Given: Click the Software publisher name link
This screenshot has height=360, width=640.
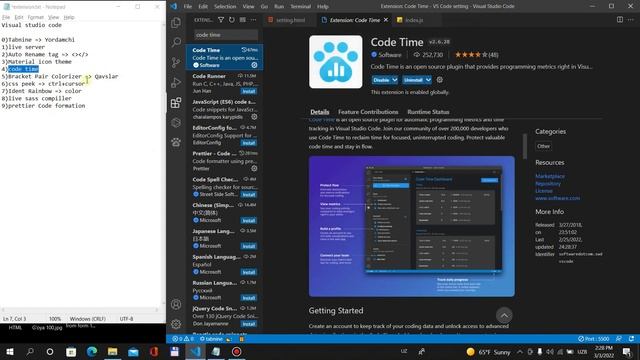Looking at the screenshot, I should 389,55.
